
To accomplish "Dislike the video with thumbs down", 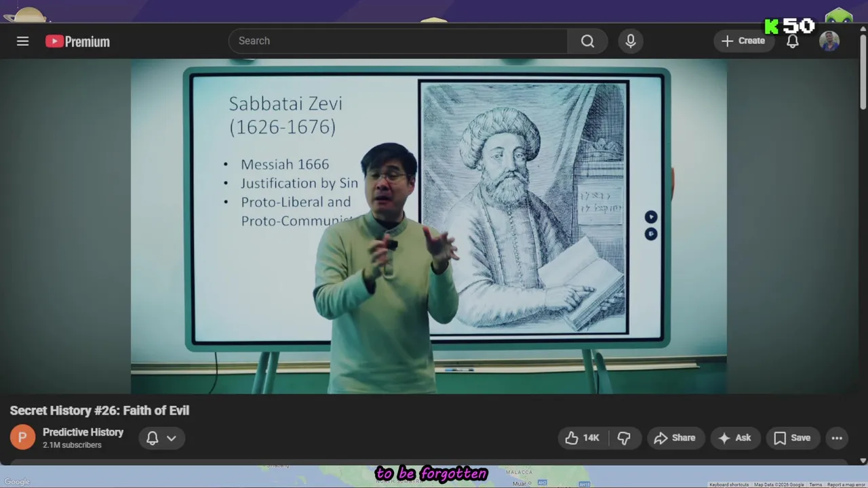I will pyautogui.click(x=625, y=438).
